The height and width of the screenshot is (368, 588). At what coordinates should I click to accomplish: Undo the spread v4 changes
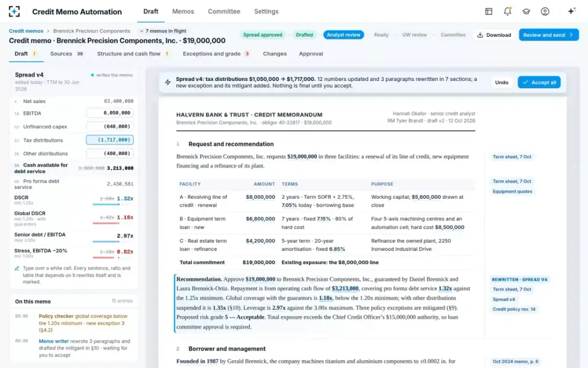(x=502, y=82)
